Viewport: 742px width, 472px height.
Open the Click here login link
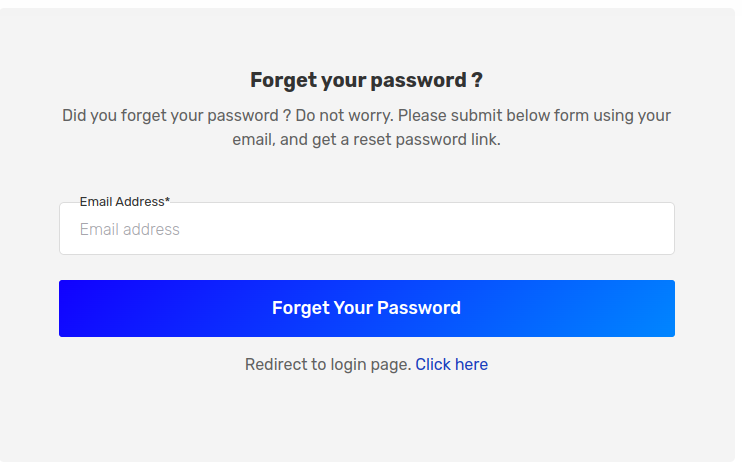[451, 365]
